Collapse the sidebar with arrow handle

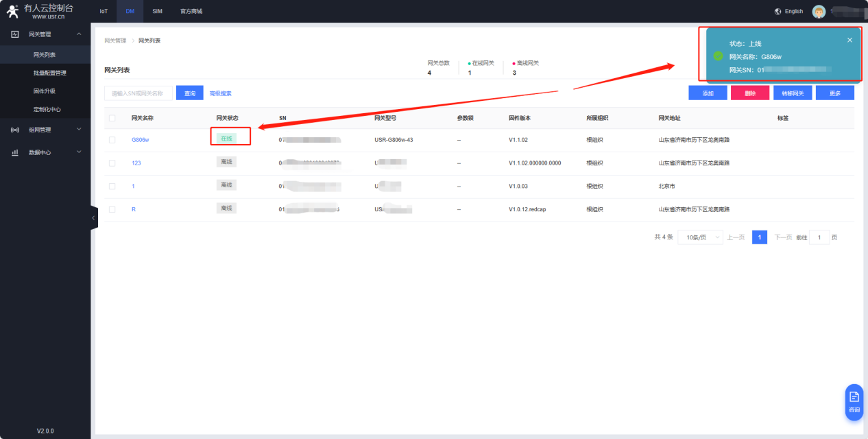click(94, 217)
